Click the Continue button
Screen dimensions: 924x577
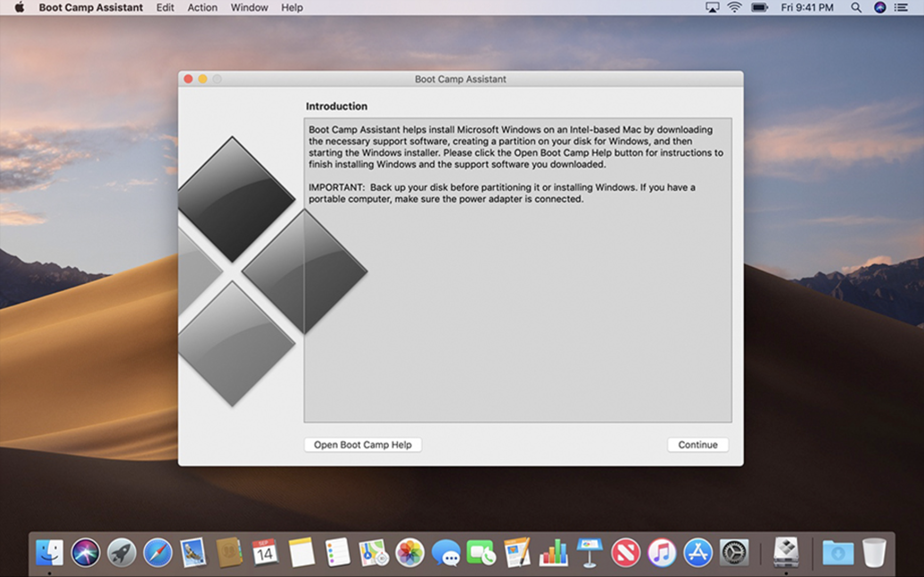pyautogui.click(x=698, y=444)
